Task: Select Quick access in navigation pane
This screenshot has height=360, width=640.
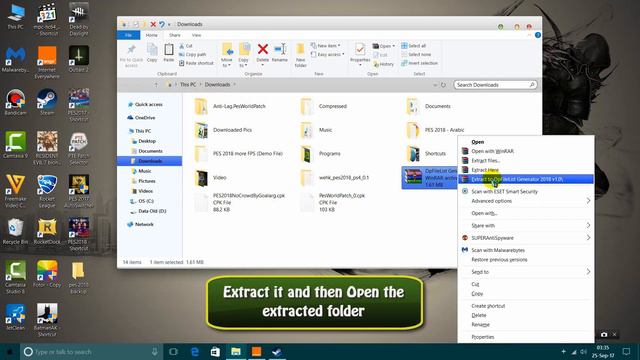Action: point(145,104)
